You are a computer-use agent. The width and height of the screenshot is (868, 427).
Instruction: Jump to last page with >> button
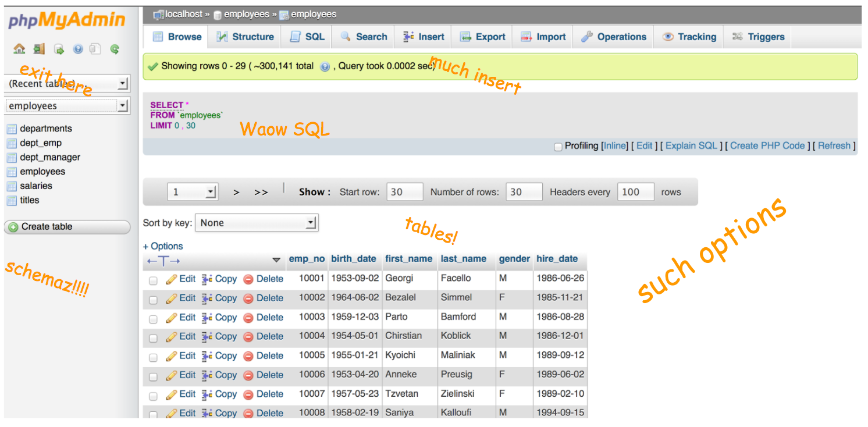coord(261,193)
